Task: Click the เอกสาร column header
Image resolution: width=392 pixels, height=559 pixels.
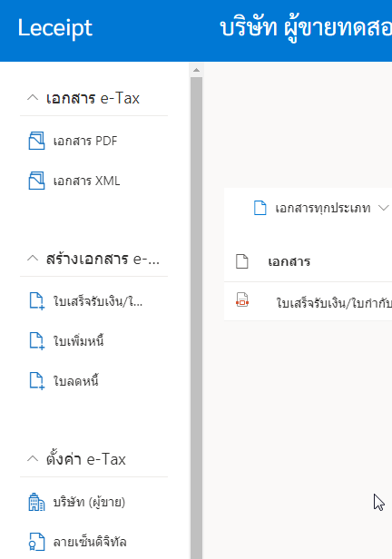Action: coord(289,261)
